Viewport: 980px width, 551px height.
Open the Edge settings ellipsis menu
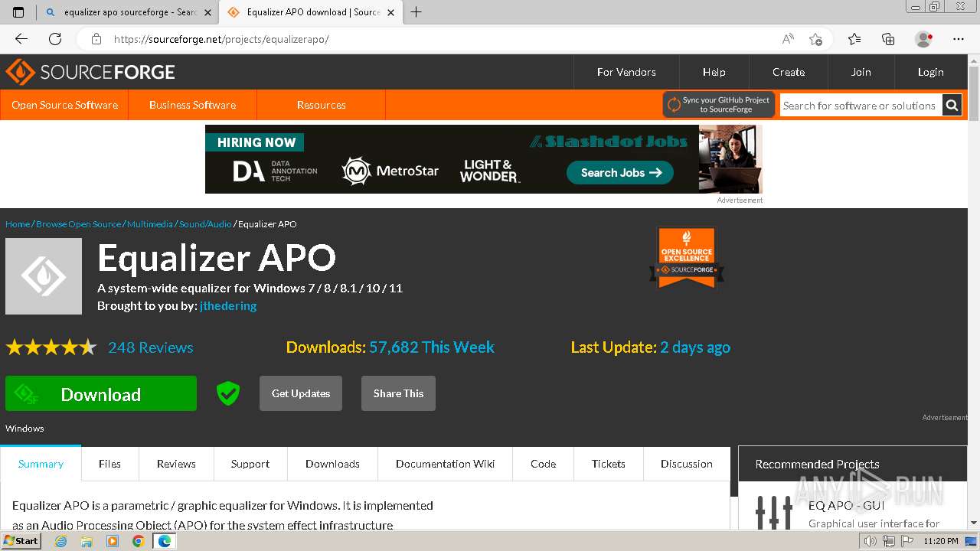(959, 39)
